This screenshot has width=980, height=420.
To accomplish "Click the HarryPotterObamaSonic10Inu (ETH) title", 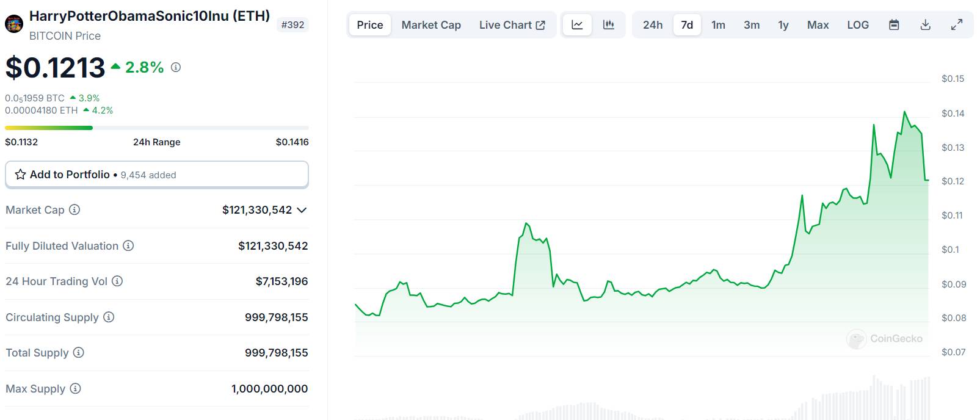I will tap(150, 16).
